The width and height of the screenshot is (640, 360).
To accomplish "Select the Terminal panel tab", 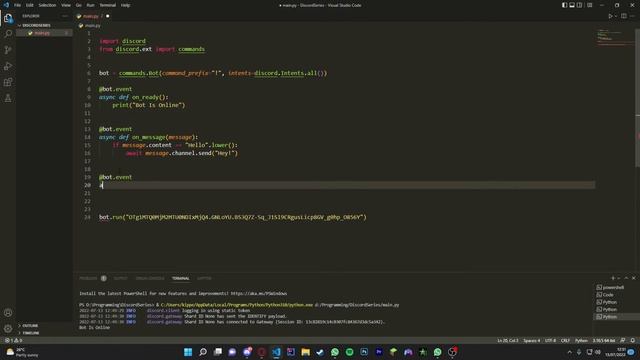I will coord(180,278).
